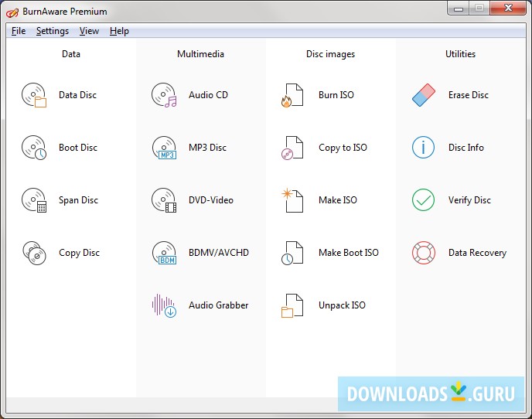The height and width of the screenshot is (419, 532).
Task: Click the Burn ISO flame icon
Action: (x=292, y=95)
